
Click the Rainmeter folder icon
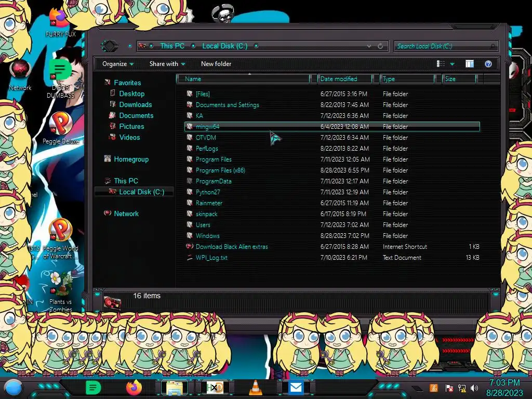tap(190, 203)
